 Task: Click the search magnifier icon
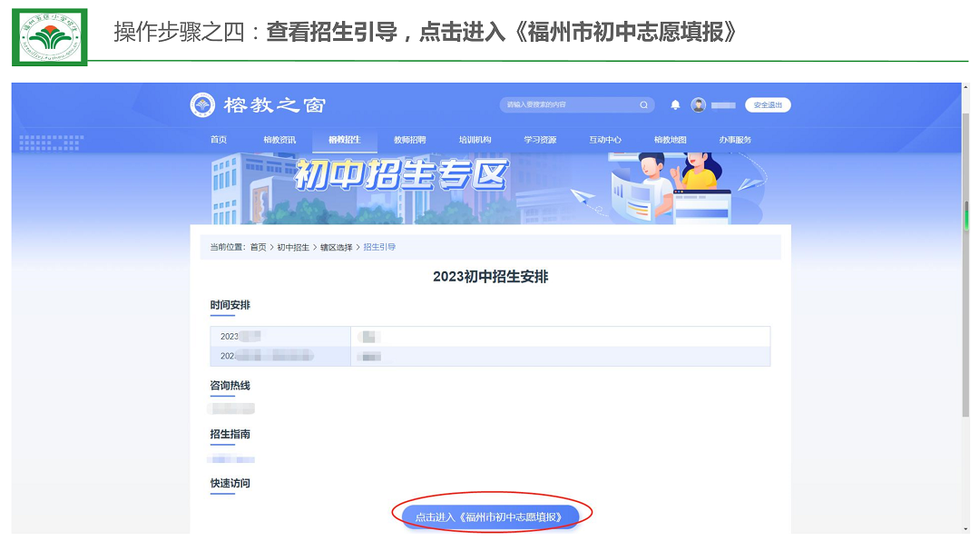coord(643,105)
